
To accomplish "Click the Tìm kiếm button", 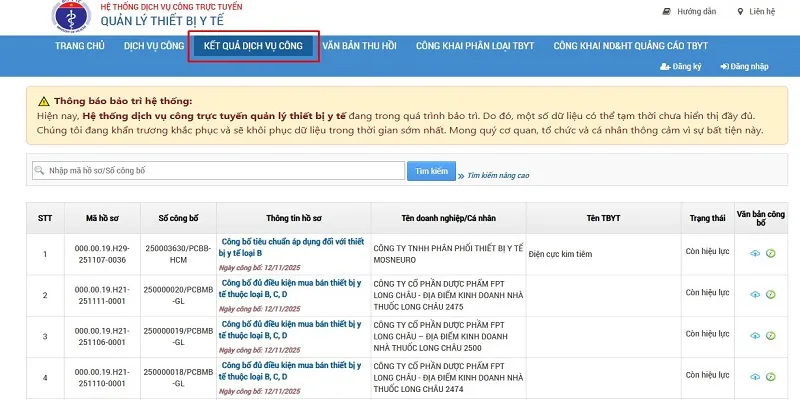I will point(431,171).
